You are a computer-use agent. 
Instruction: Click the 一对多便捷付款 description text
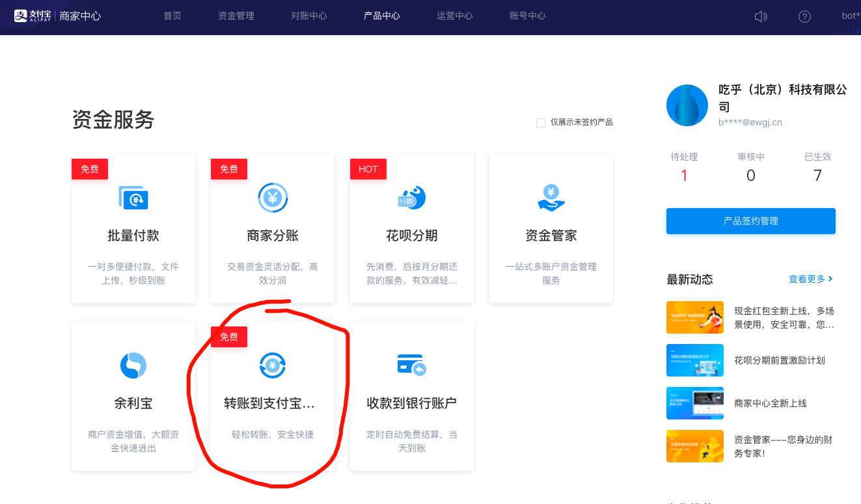pos(133,274)
